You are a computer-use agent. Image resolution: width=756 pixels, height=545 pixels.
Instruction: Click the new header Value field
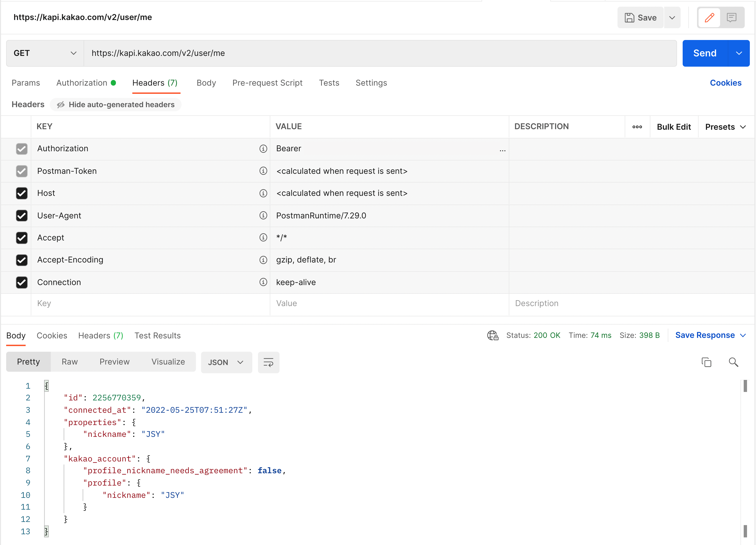click(389, 304)
